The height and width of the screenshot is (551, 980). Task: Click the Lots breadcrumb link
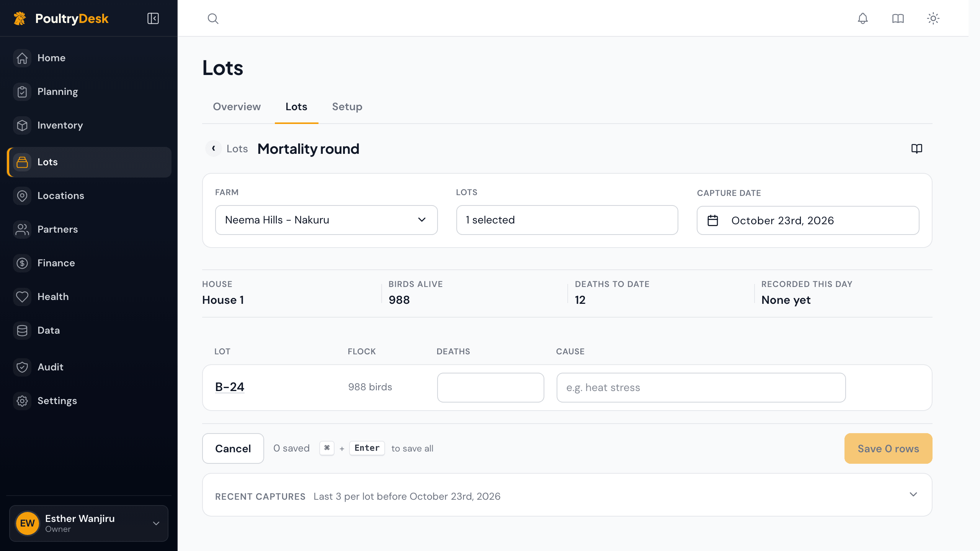237,149
